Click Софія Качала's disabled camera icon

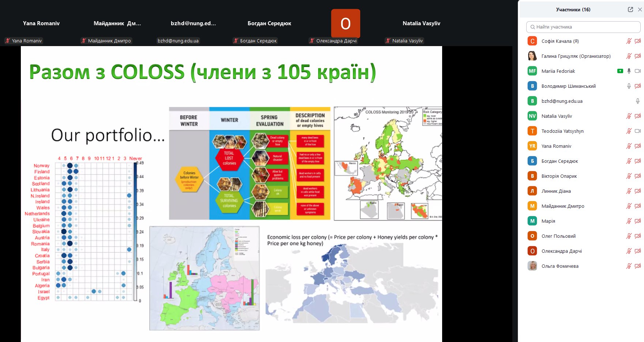(637, 41)
